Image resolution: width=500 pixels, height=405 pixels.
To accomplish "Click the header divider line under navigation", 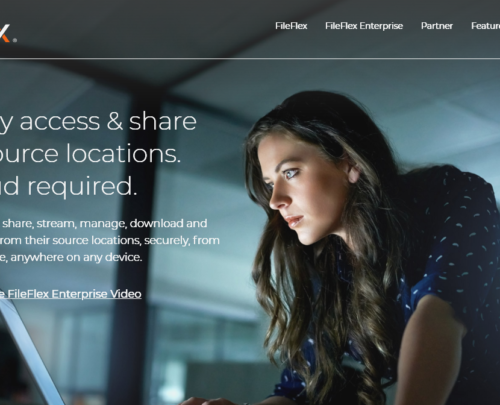I will point(250,59).
